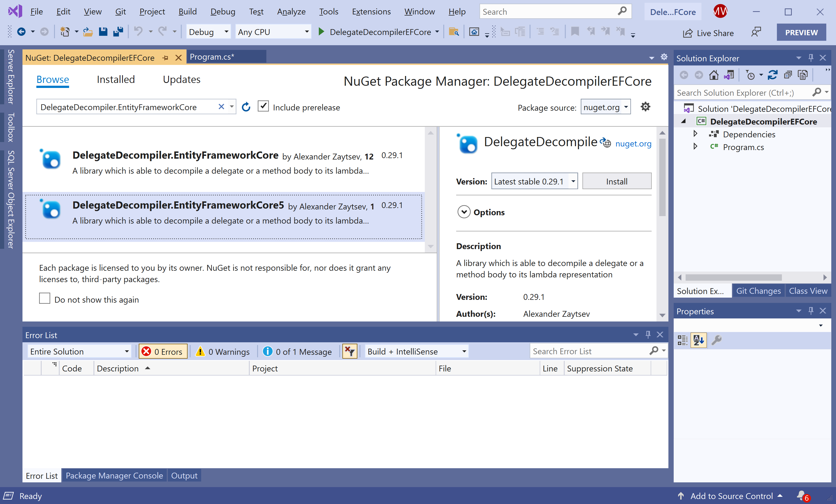836x504 pixels.
Task: Start debugging with green play icon
Action: click(x=321, y=32)
